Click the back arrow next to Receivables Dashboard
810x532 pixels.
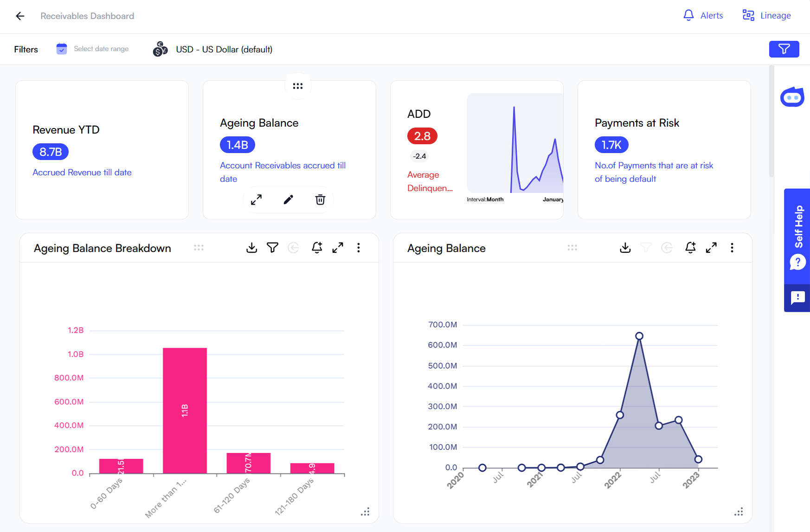click(19, 16)
